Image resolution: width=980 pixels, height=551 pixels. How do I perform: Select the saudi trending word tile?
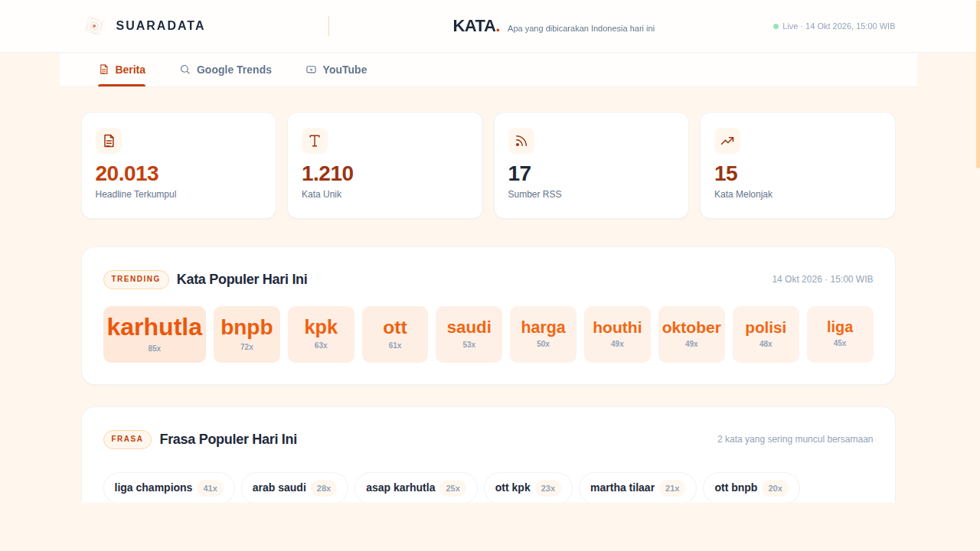click(x=469, y=334)
